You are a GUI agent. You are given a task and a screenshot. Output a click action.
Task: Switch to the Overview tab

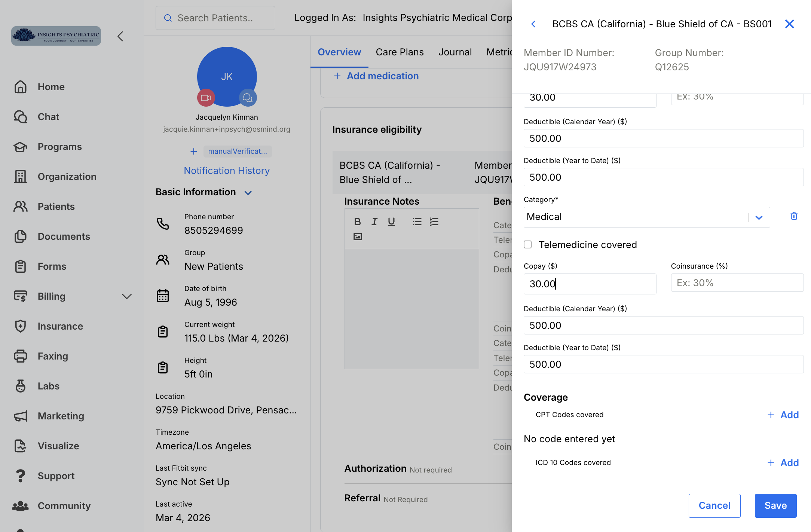point(339,52)
